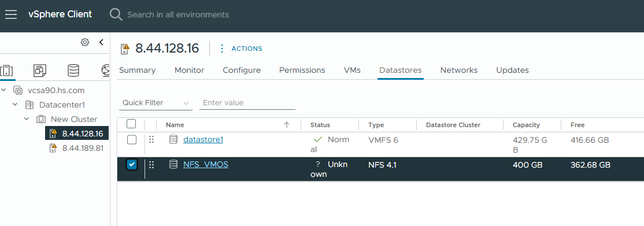Click the search magnifier icon
This screenshot has width=644, height=226.
click(x=116, y=14)
